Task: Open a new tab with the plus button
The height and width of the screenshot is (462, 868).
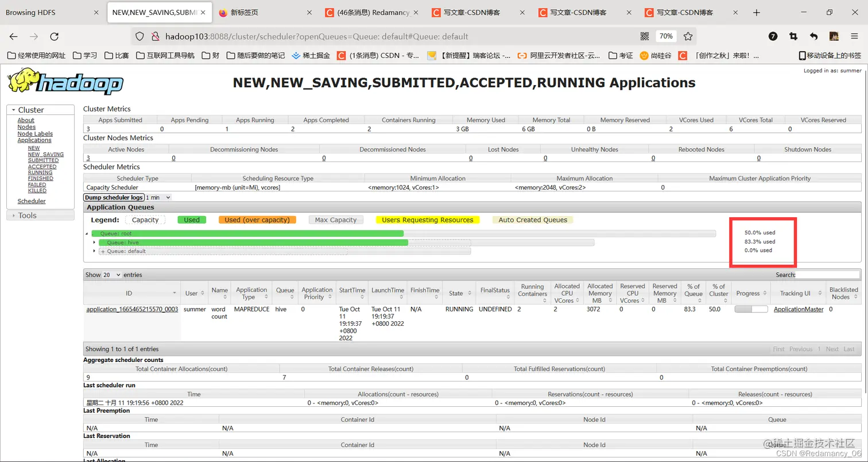Action: 757,12
